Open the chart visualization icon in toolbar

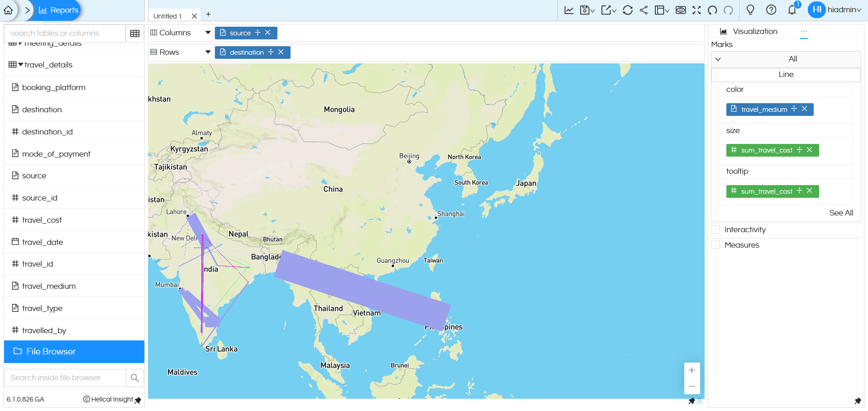coord(569,10)
